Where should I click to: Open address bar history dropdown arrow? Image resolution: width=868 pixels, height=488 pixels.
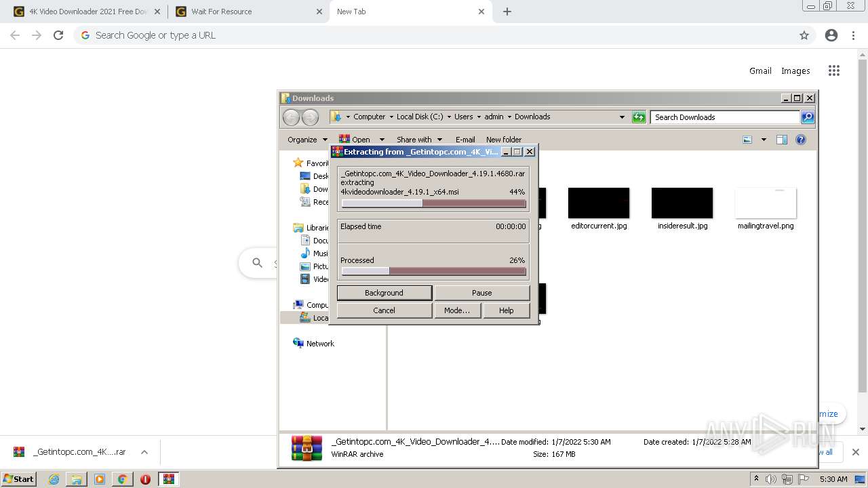pos(622,117)
